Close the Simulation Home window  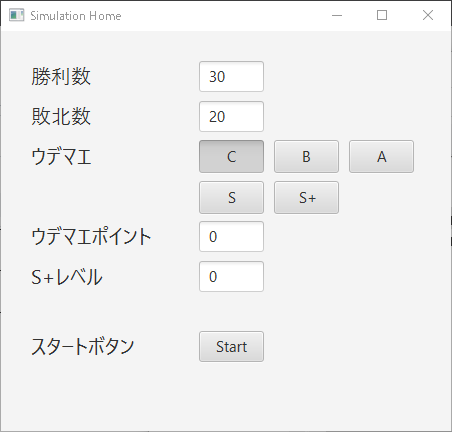(428, 15)
